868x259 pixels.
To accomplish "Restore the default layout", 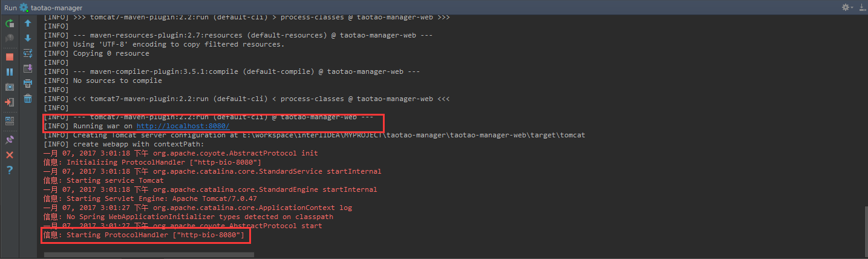I will 10,120.
